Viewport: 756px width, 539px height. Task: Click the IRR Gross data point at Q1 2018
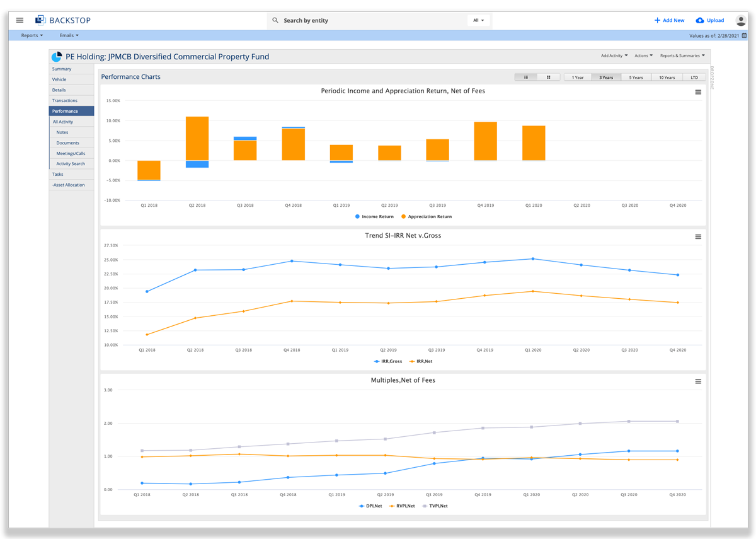pyautogui.click(x=147, y=291)
